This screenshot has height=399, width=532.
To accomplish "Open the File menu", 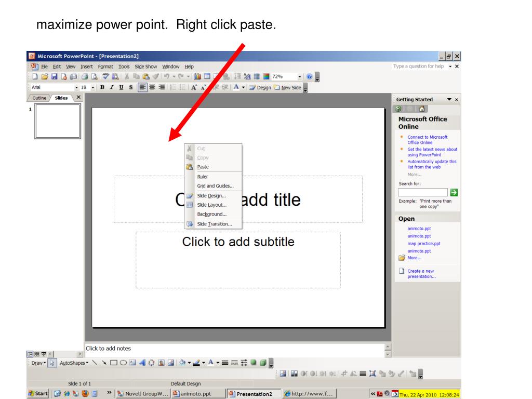I will 45,66.
